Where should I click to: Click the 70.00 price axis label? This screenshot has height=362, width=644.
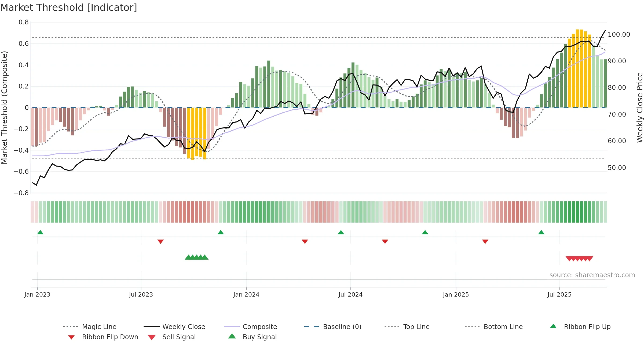[617, 114]
